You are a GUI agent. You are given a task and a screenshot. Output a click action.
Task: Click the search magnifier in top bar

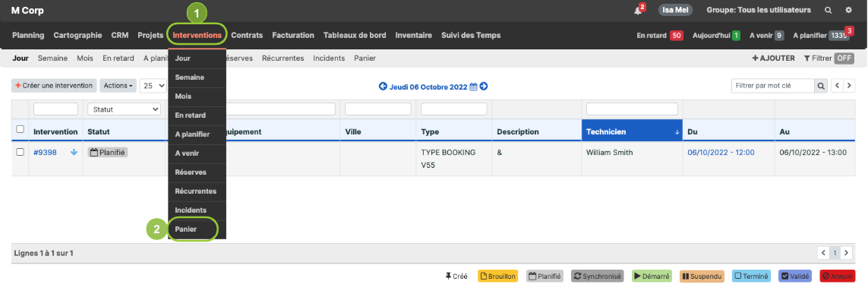point(829,10)
